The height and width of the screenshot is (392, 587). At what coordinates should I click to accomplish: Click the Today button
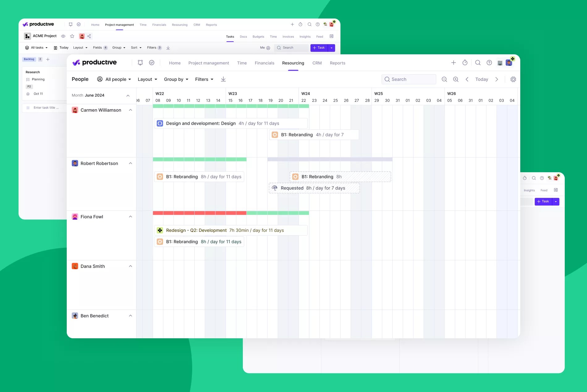[x=482, y=79]
